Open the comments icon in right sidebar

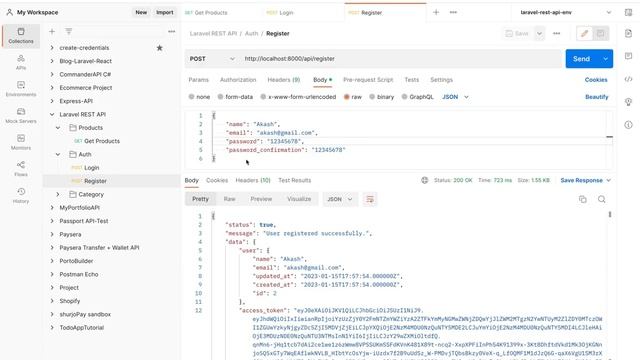[x=629, y=56]
